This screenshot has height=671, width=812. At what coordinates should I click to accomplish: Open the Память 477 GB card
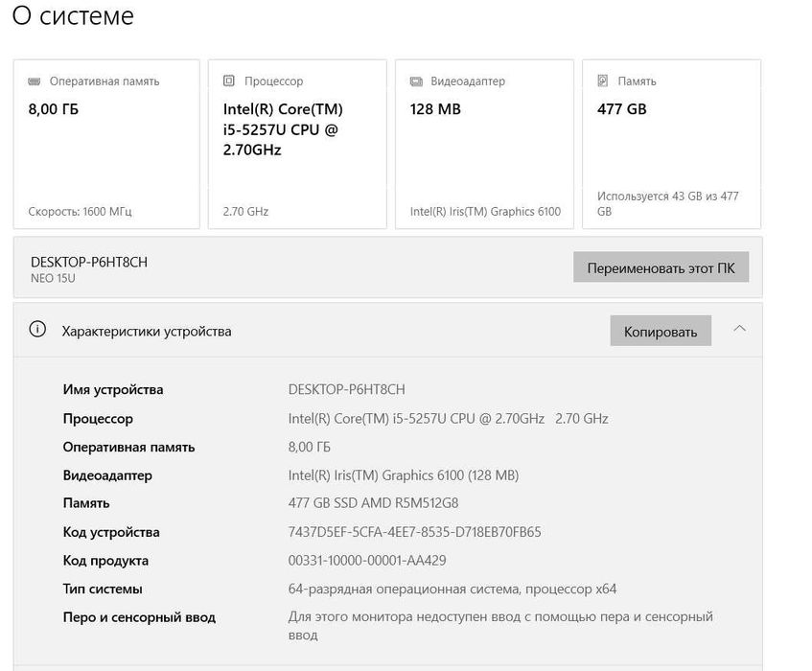tap(671, 144)
